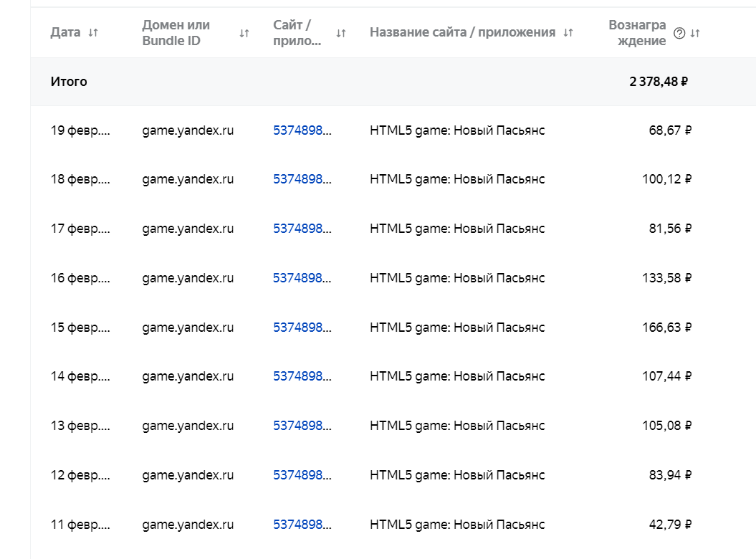The width and height of the screenshot is (756, 559).
Task: Open the Вознаграждение help question-mark icon
Action: coord(679,33)
